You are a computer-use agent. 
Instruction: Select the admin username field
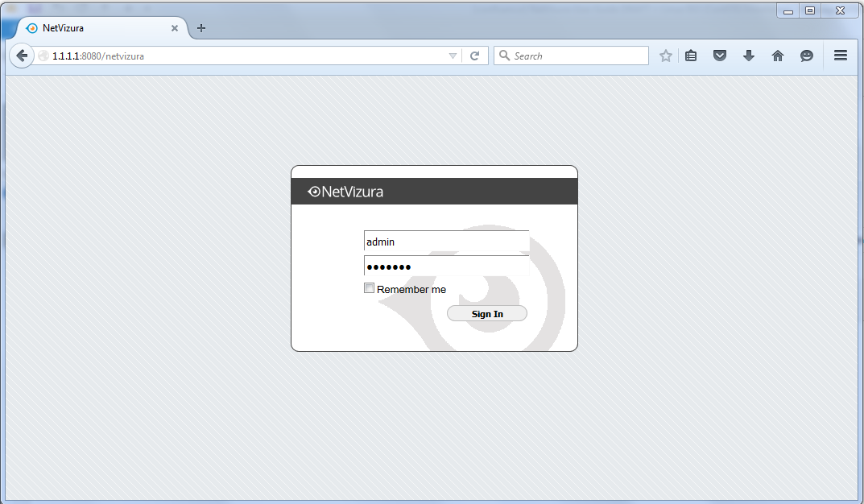click(x=446, y=242)
